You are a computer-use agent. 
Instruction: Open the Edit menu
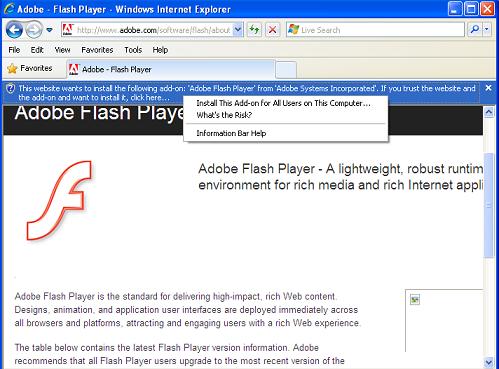click(x=37, y=50)
